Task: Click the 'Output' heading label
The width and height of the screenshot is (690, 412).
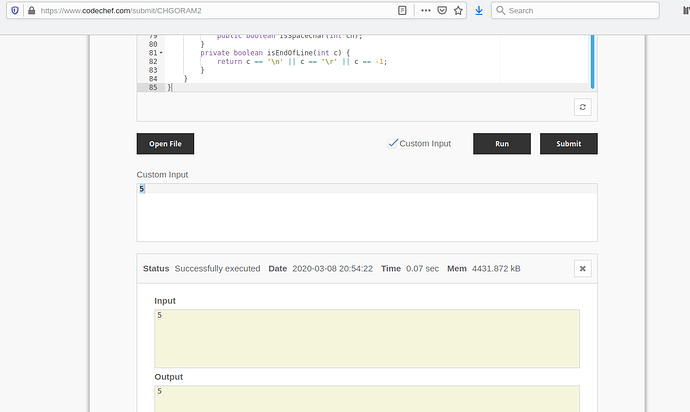Action: click(x=169, y=377)
